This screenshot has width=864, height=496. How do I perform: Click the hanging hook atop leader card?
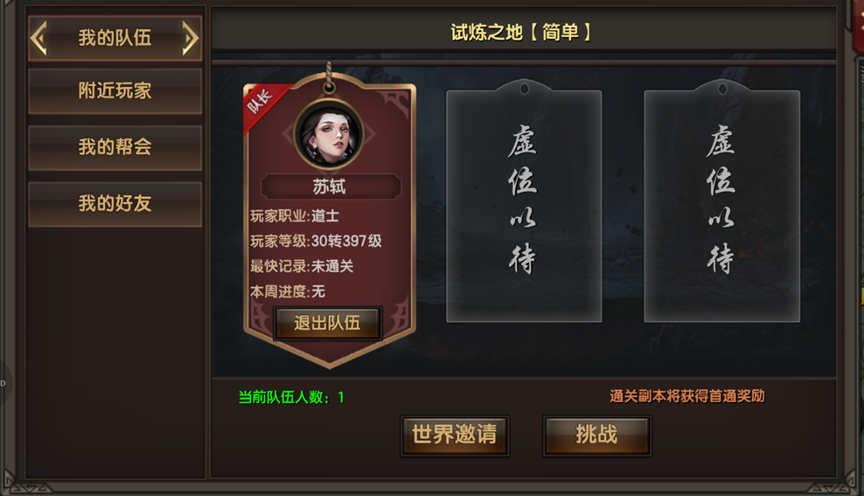(330, 78)
